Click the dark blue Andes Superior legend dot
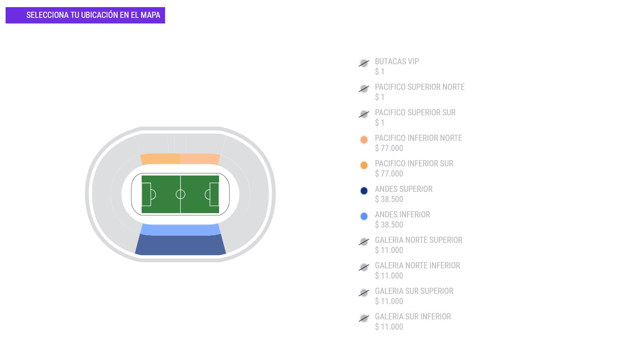Viewport: 644px width, 350px height. [364, 191]
